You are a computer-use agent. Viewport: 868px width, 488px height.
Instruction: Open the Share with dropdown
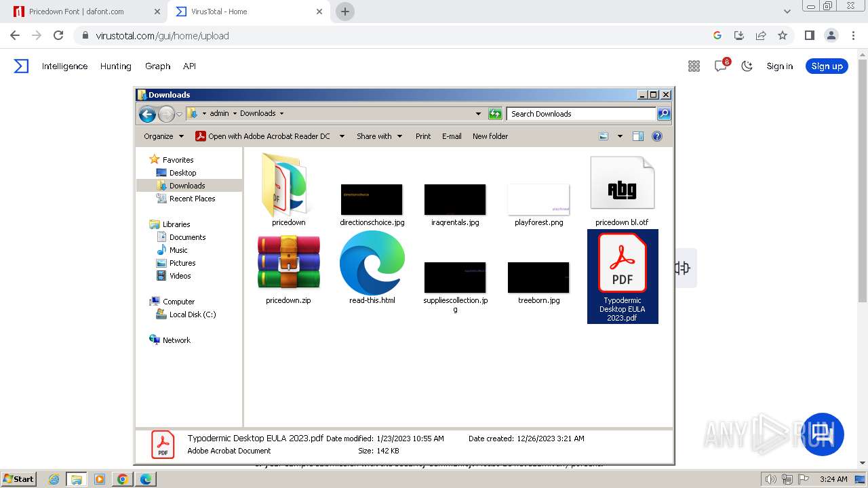(x=379, y=136)
